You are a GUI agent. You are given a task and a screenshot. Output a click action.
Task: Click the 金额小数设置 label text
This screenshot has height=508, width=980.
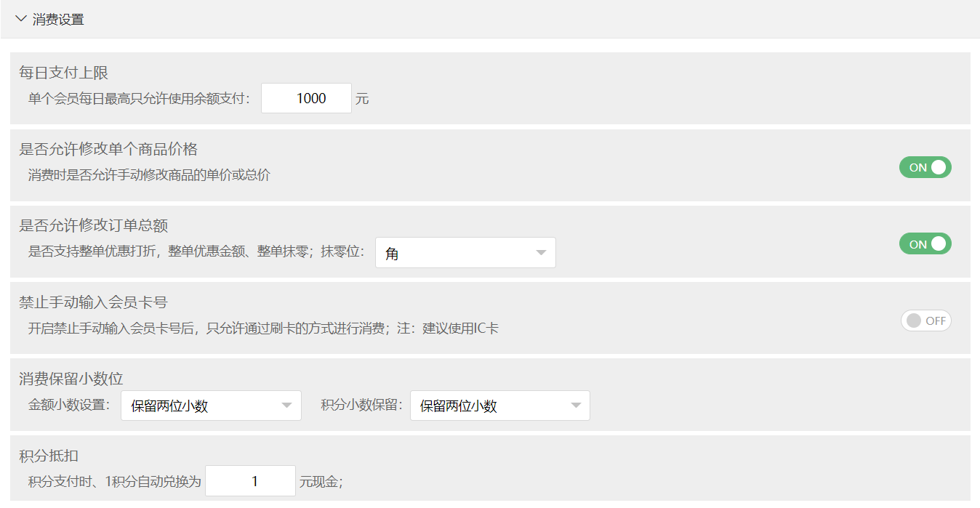(x=69, y=406)
